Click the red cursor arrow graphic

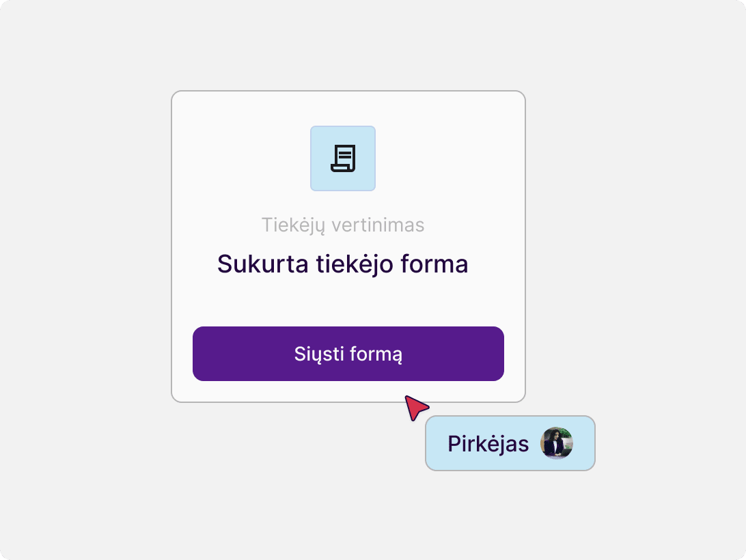415,408
